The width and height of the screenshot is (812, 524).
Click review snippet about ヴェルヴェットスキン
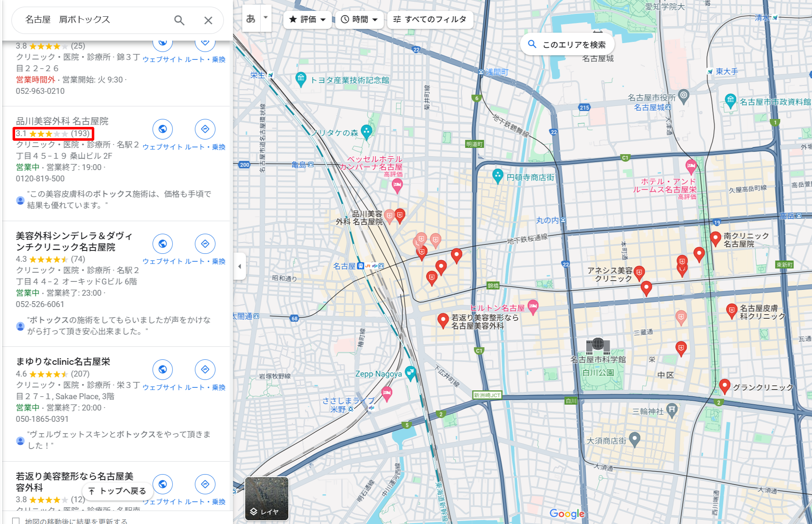[119, 440]
